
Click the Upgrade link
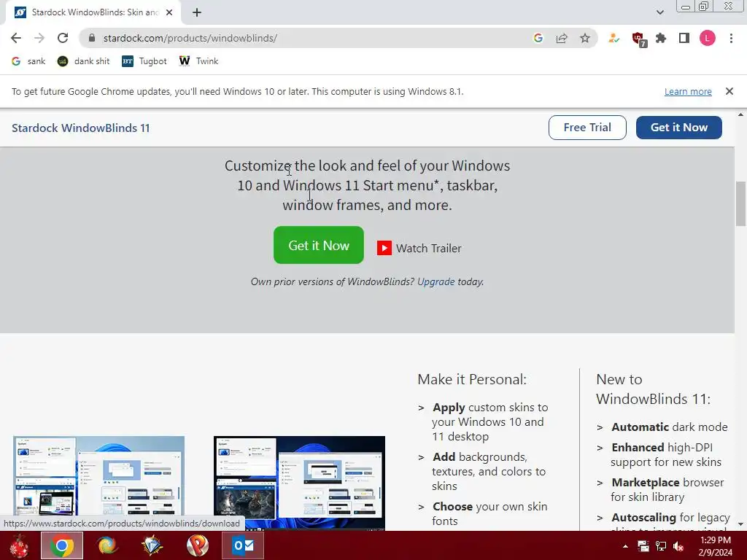pyautogui.click(x=436, y=281)
